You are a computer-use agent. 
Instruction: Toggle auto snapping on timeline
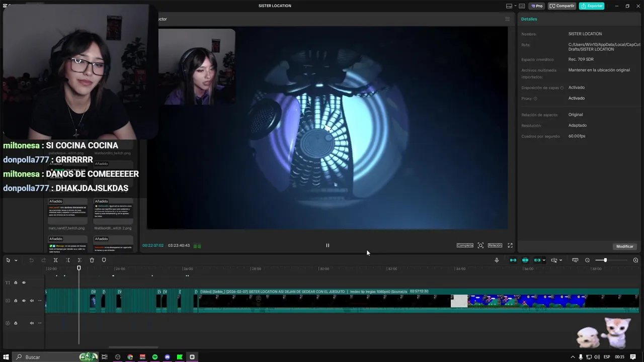coord(525,260)
